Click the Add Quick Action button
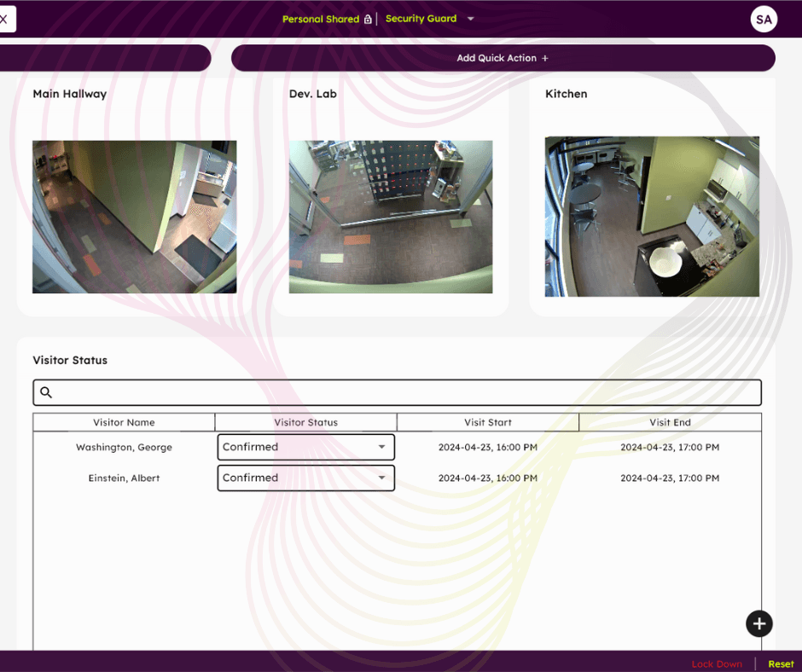The height and width of the screenshot is (672, 802). point(503,58)
